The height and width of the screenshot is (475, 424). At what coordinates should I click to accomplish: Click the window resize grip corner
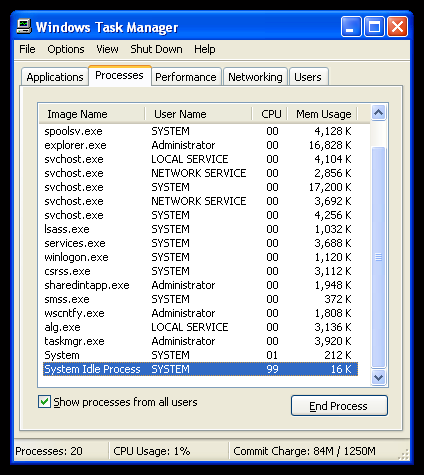404,455
